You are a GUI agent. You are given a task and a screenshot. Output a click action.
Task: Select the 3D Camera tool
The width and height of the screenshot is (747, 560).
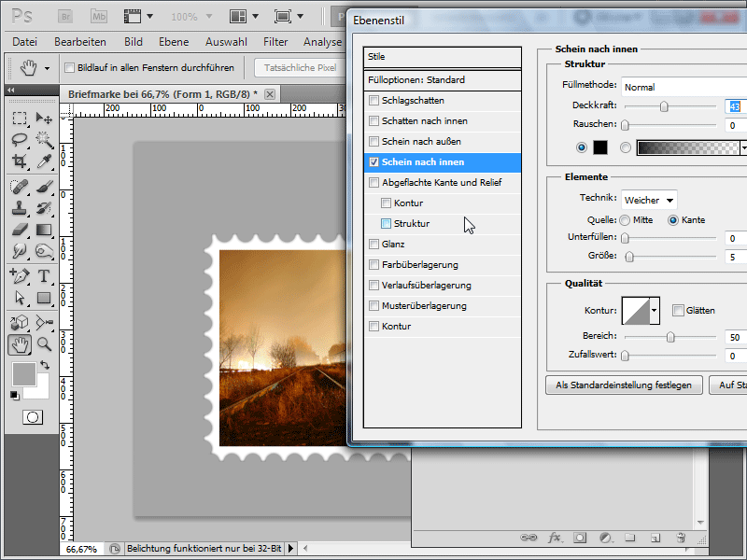44,323
